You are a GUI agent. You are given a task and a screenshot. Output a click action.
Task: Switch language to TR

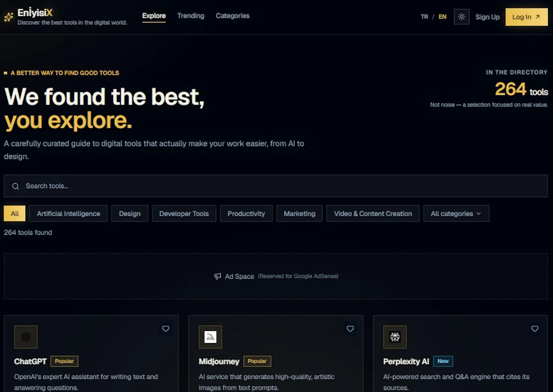(424, 17)
